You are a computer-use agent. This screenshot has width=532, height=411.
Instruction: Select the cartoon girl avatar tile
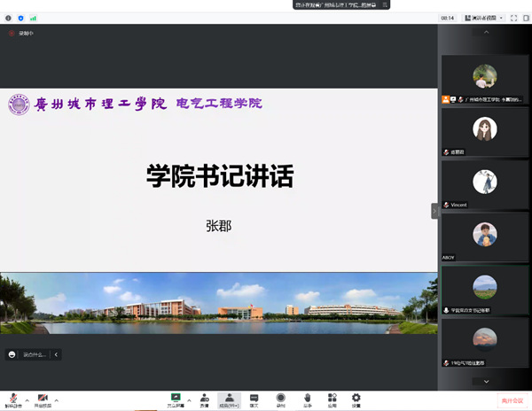pyautogui.click(x=485, y=132)
